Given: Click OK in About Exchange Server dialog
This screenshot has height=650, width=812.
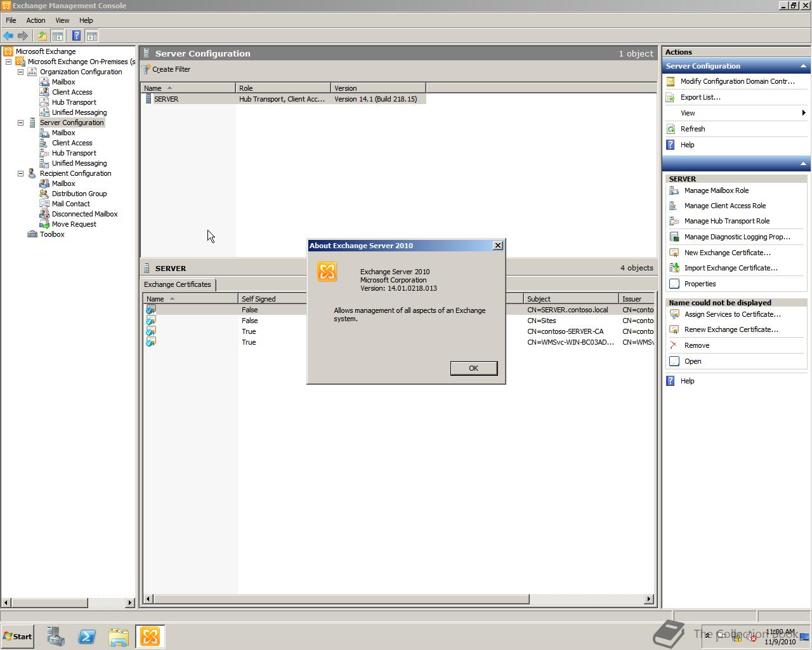Looking at the screenshot, I should point(473,368).
